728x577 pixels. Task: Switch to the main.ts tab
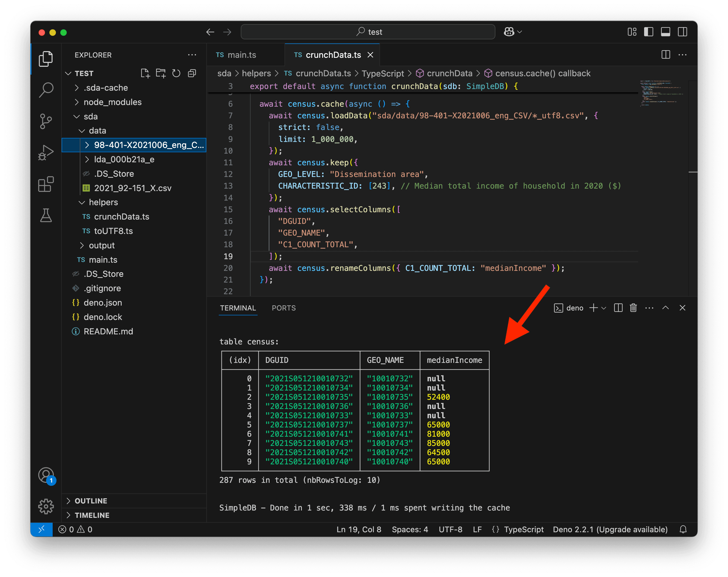tap(242, 55)
